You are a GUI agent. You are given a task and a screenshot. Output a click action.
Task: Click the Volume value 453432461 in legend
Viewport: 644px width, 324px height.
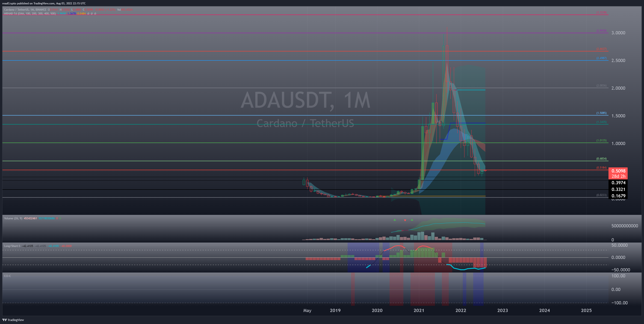click(x=30, y=218)
